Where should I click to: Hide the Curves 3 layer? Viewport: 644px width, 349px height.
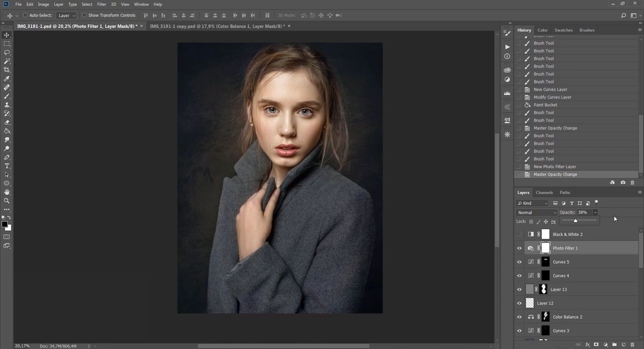point(519,330)
